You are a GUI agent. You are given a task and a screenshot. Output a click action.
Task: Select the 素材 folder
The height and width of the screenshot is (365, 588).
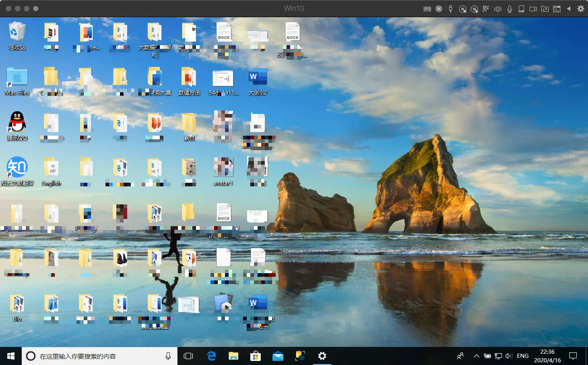point(189,127)
